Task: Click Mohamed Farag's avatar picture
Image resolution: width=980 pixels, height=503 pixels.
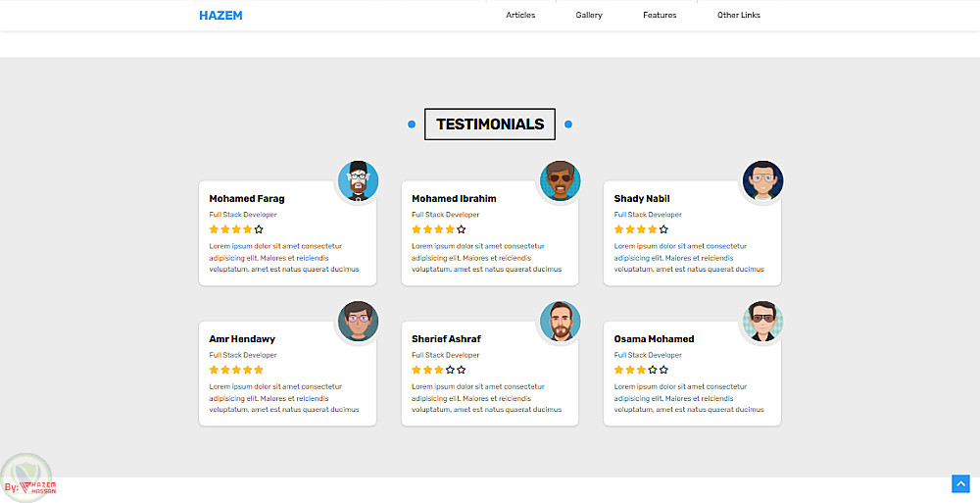Action: click(x=359, y=181)
